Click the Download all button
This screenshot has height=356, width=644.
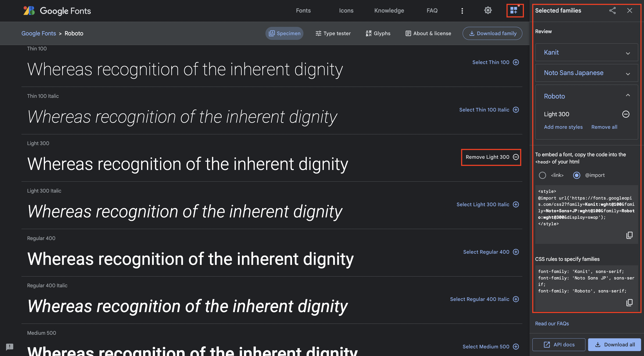coord(614,345)
